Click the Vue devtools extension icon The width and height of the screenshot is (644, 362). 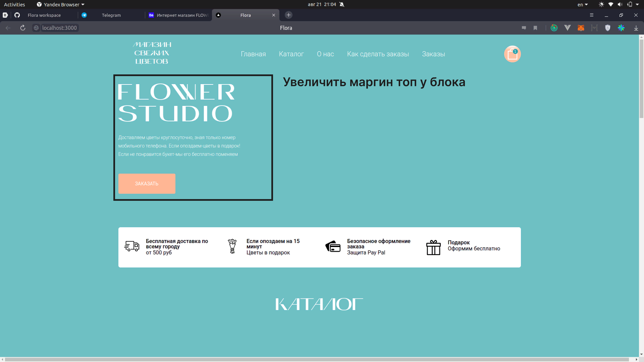click(x=567, y=28)
